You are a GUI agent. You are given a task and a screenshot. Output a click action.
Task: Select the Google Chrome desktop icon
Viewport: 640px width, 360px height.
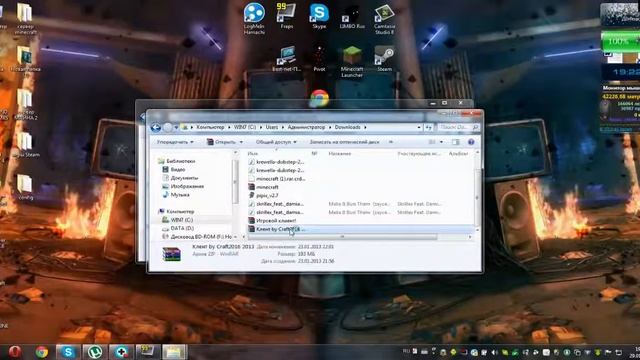pyautogui.click(x=320, y=98)
